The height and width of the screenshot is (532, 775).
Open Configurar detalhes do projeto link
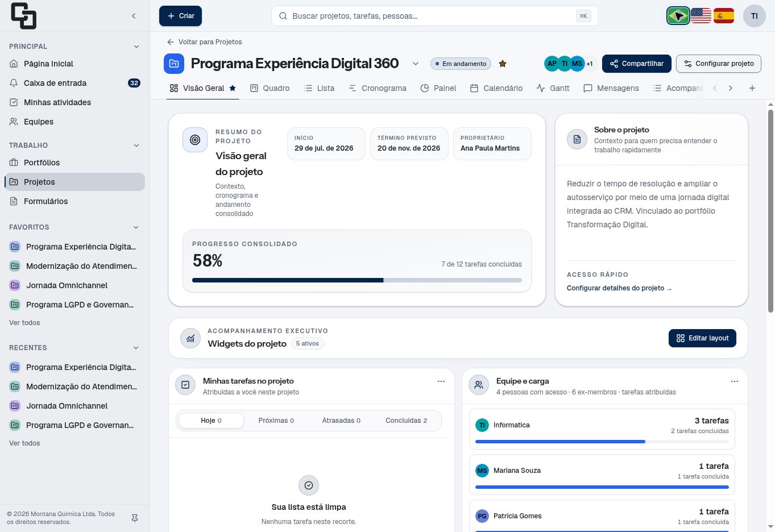coord(619,288)
